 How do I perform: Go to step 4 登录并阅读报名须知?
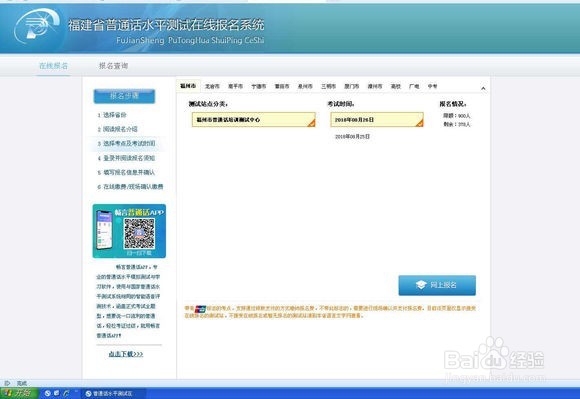pos(127,158)
